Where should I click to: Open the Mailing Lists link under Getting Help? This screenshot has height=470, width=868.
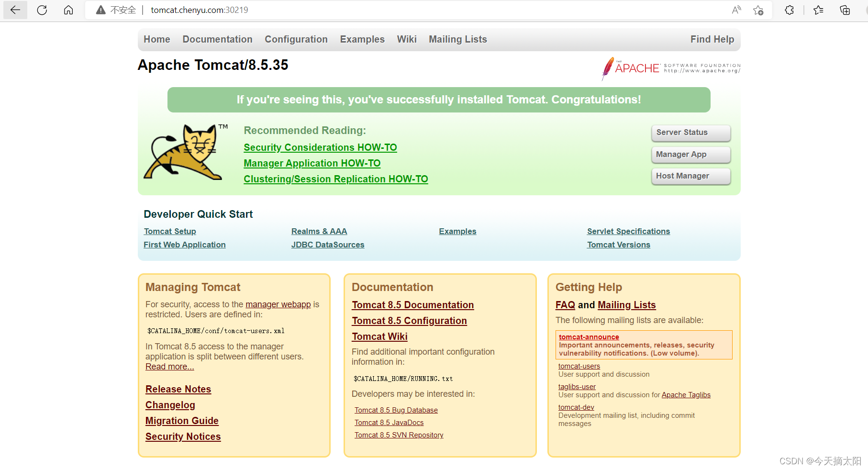pos(627,305)
